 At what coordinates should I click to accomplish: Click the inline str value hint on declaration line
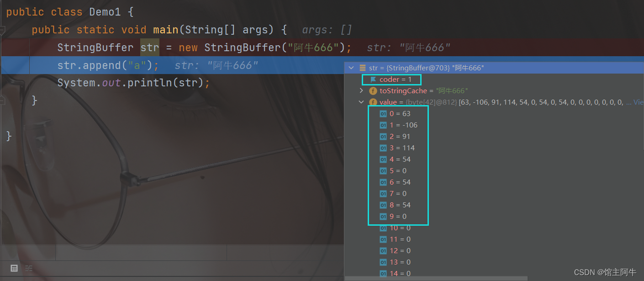409,48
